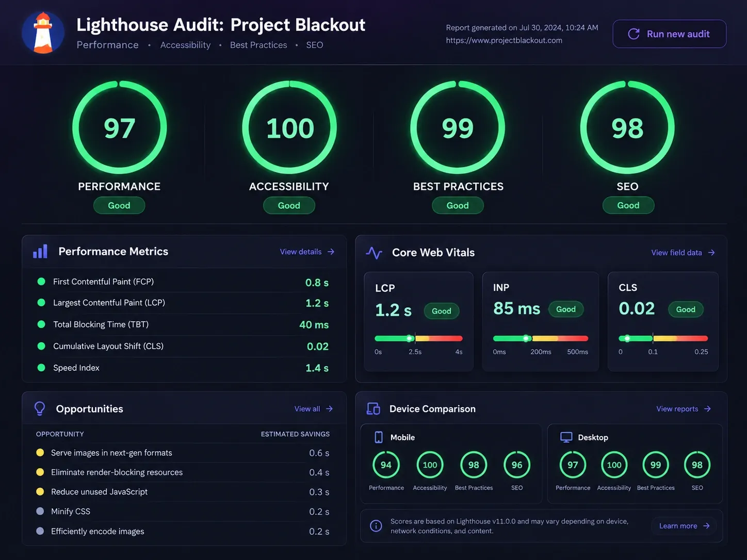The width and height of the screenshot is (747, 560).
Task: Select the Eliminate render-blocking resources row
Action: click(183, 472)
